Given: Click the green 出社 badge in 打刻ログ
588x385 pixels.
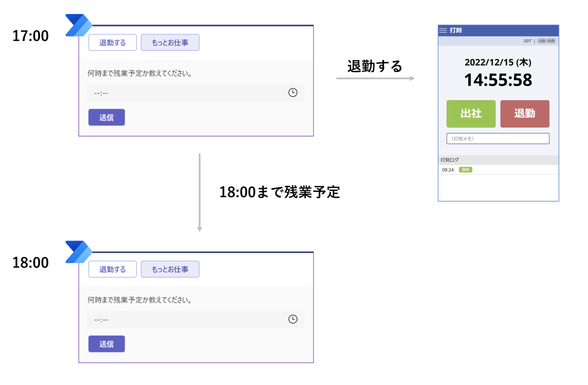Looking at the screenshot, I should coord(465,170).
